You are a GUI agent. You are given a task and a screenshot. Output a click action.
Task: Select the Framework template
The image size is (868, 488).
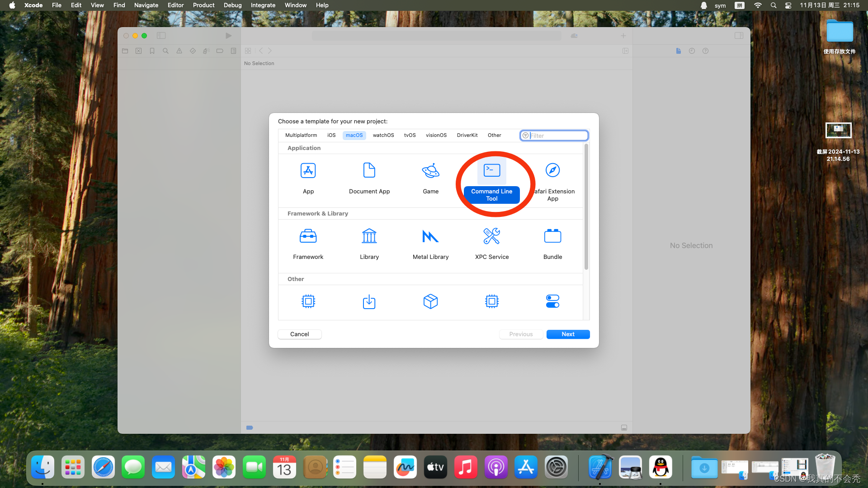click(308, 244)
